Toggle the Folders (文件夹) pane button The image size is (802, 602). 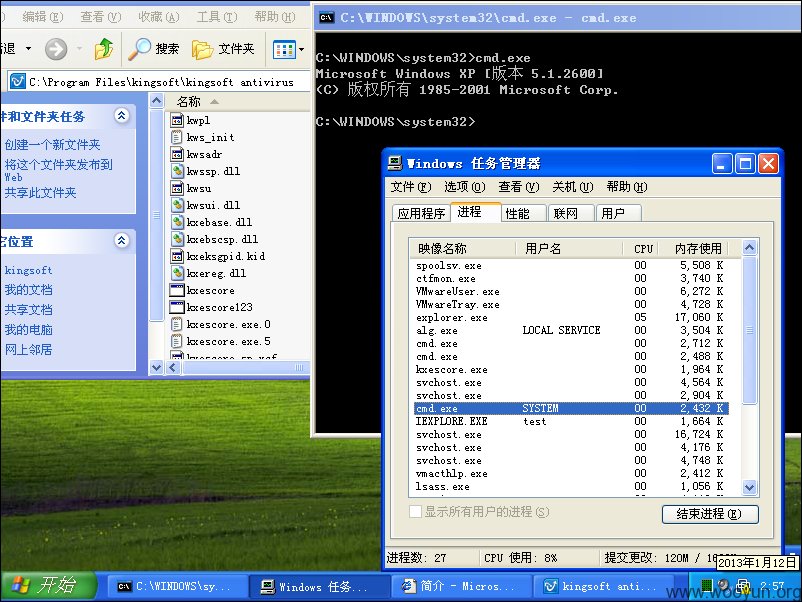pyautogui.click(x=223, y=49)
